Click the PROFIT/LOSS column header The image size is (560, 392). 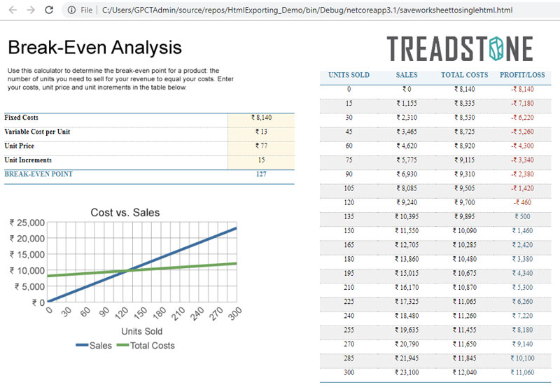click(x=522, y=75)
